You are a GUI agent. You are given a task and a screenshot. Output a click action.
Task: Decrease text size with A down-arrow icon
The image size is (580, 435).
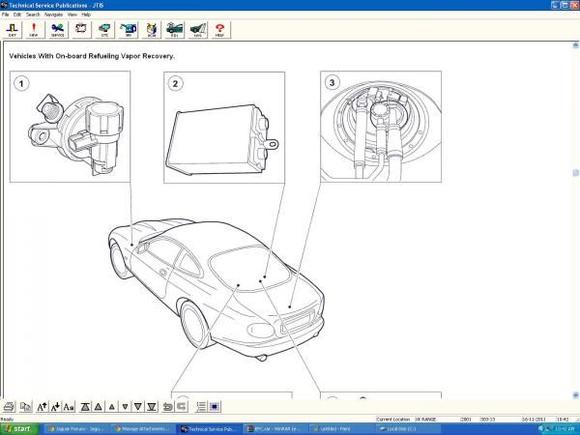click(55, 407)
